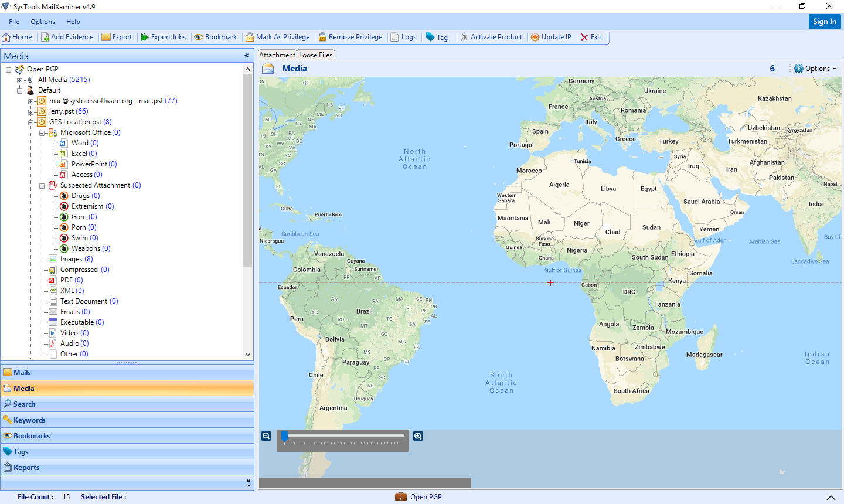Viewport: 844px width, 504px height.
Task: Collapse GPS Location.pst (8) node
Action: point(30,122)
